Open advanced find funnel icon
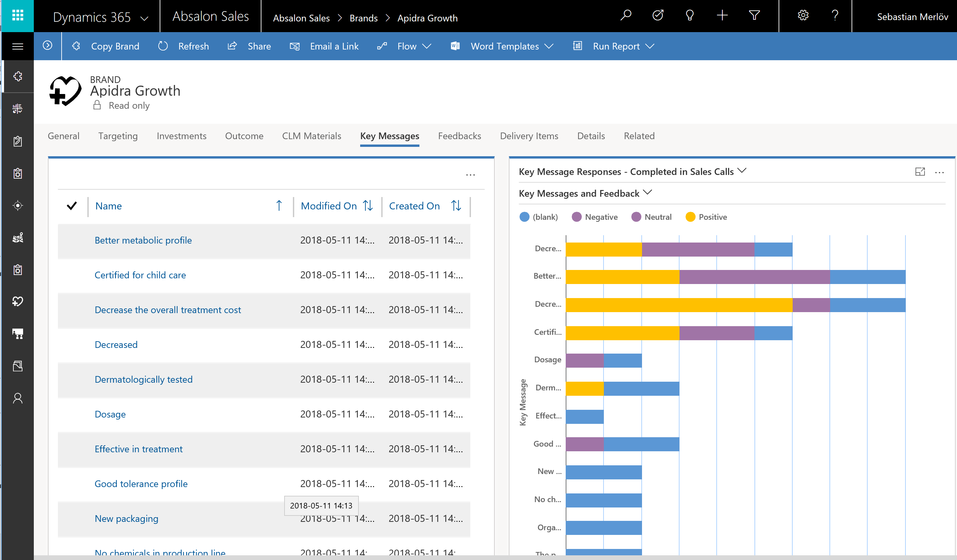The height and width of the screenshot is (560, 957). tap(754, 15)
